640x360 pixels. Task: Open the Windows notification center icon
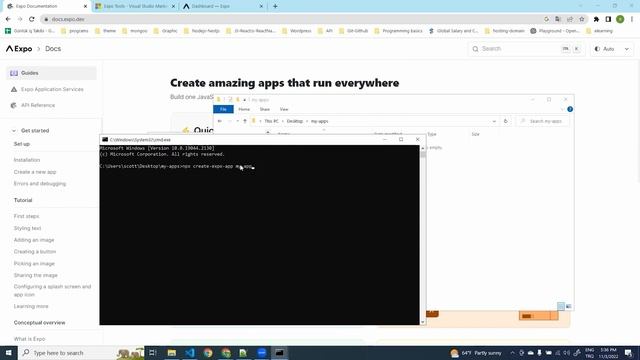[x=629, y=353]
